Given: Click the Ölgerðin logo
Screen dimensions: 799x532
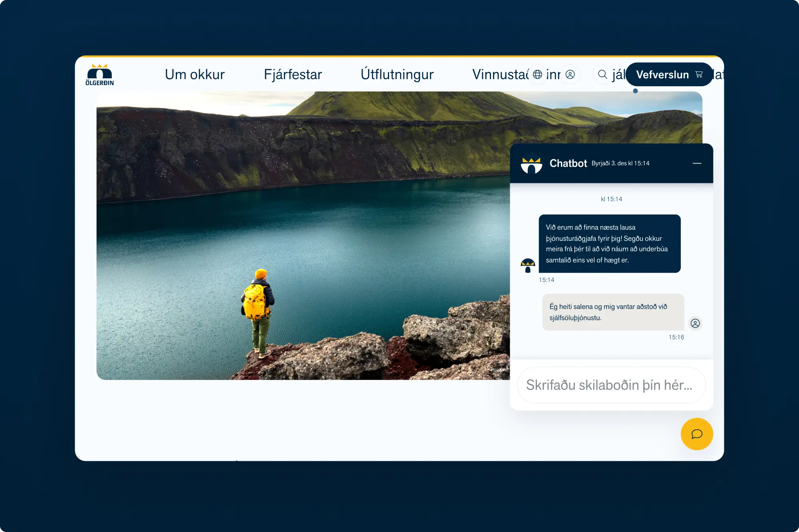Looking at the screenshot, I should tap(99, 75).
